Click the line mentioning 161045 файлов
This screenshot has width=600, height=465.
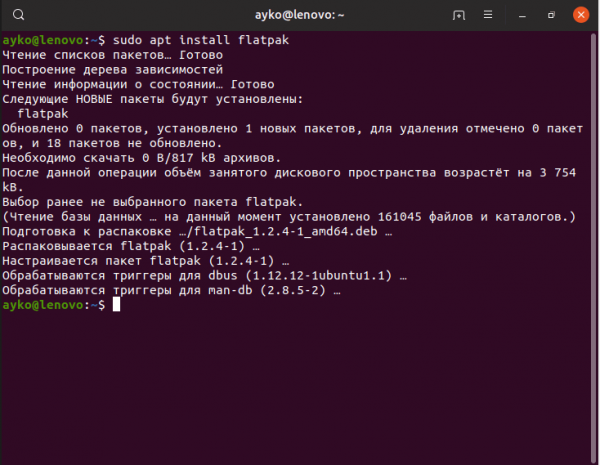(x=289, y=217)
